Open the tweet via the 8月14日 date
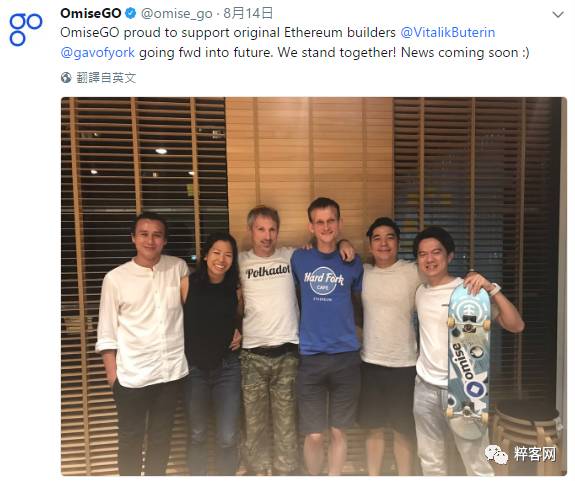Viewport: 575px width, 481px height. [248, 14]
